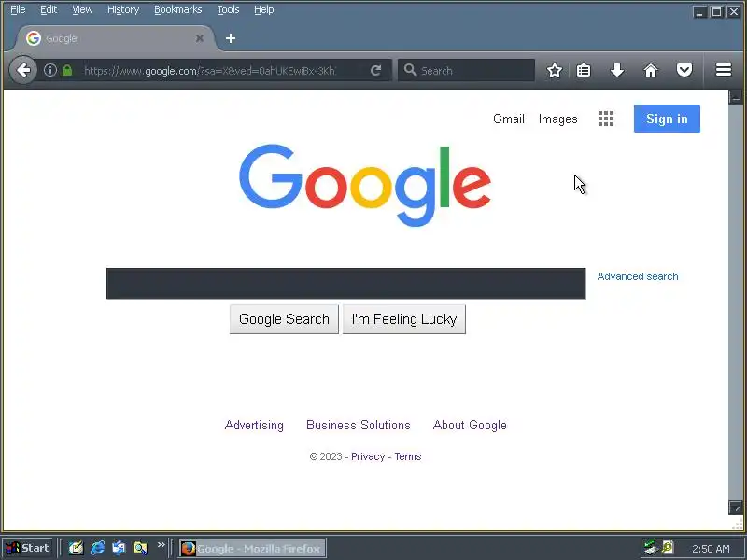Expand quick launch overflow chevron
This screenshot has height=560, width=747.
[161, 545]
